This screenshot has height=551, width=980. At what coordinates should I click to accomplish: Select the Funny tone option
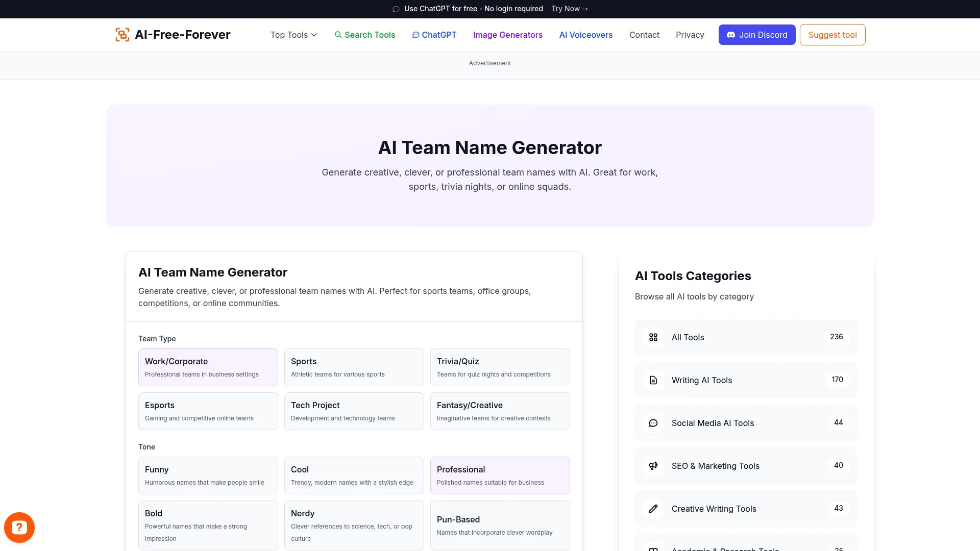208,475
